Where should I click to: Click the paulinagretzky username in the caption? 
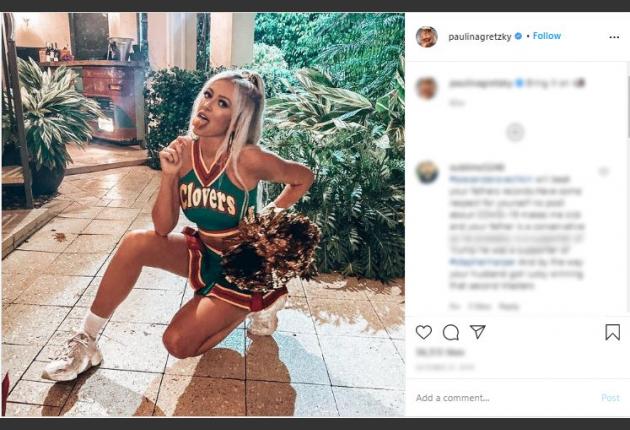[479, 82]
